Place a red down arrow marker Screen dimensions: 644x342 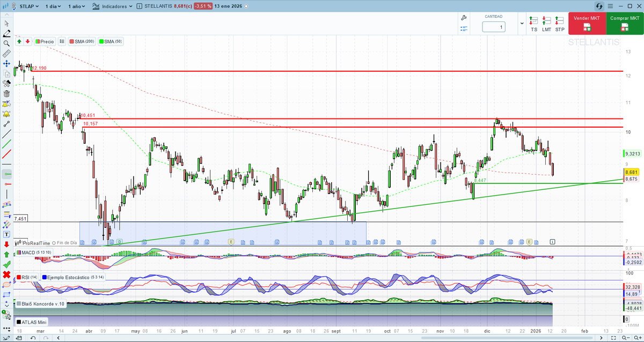[6, 244]
